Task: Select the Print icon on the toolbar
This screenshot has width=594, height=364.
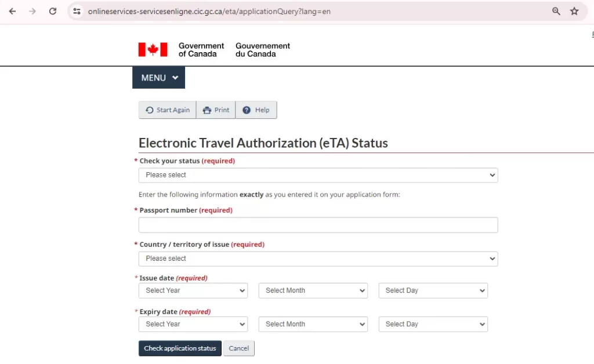Action: pos(207,110)
